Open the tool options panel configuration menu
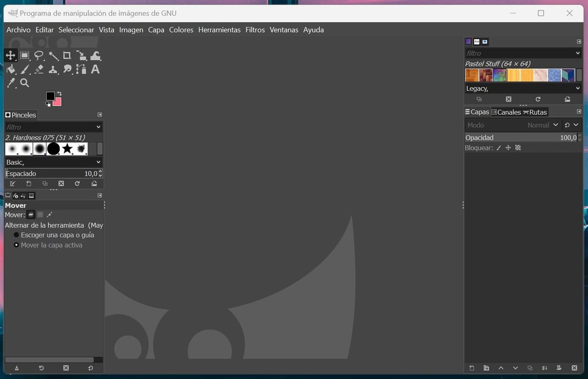 click(99, 196)
